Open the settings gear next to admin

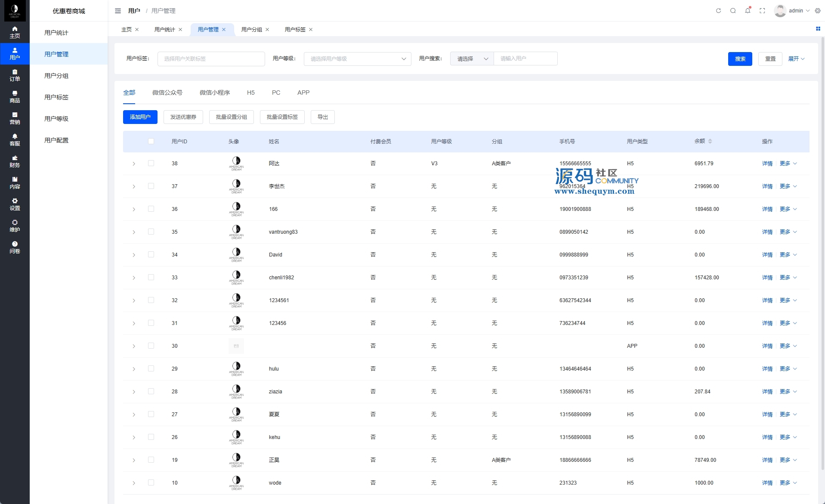(818, 11)
